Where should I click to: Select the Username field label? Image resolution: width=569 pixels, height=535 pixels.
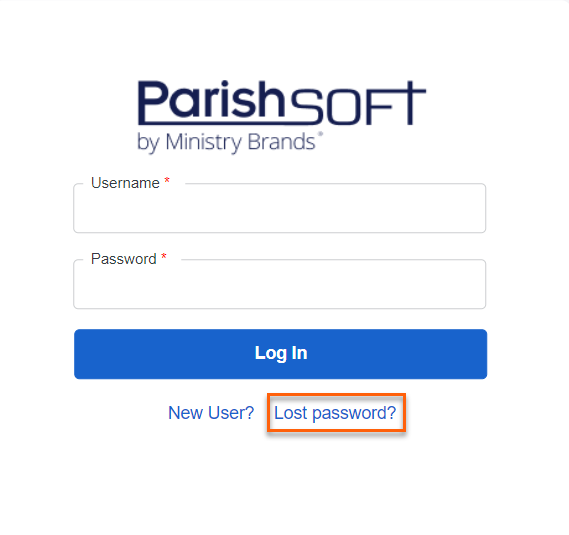(x=125, y=183)
